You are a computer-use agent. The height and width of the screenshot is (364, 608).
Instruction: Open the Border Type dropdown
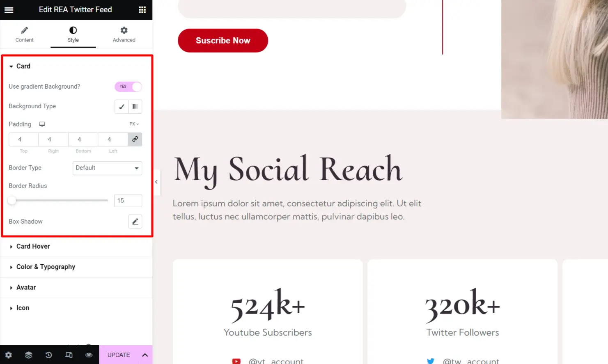click(107, 168)
